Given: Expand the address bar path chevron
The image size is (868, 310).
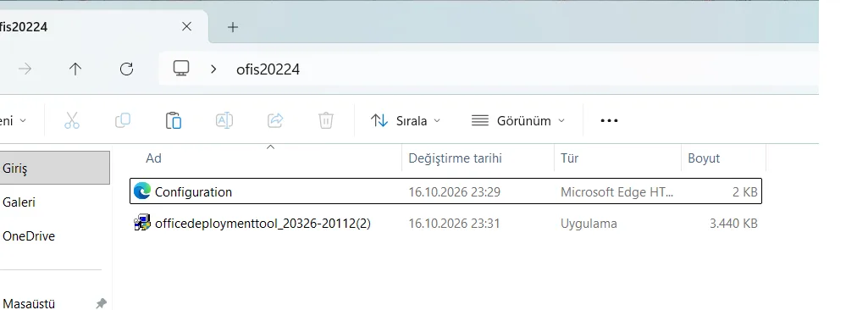Looking at the screenshot, I should click(213, 69).
